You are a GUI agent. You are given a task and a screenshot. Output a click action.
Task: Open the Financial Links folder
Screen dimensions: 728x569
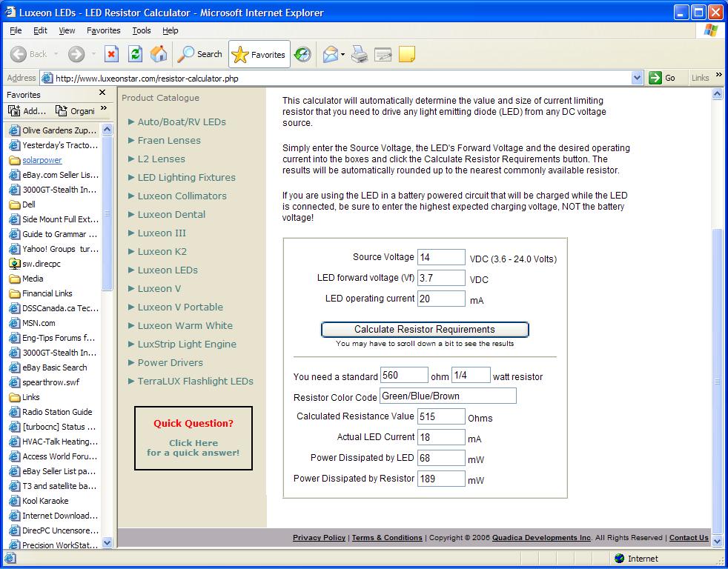(x=41, y=293)
